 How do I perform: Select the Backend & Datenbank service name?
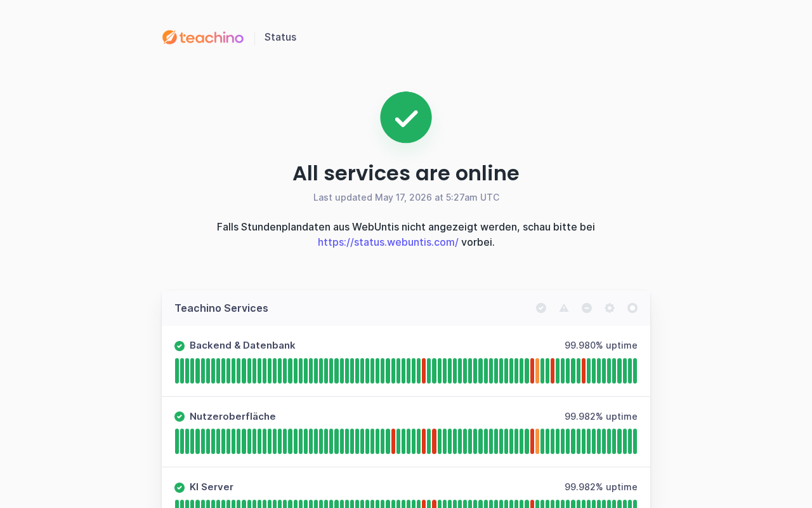point(242,345)
